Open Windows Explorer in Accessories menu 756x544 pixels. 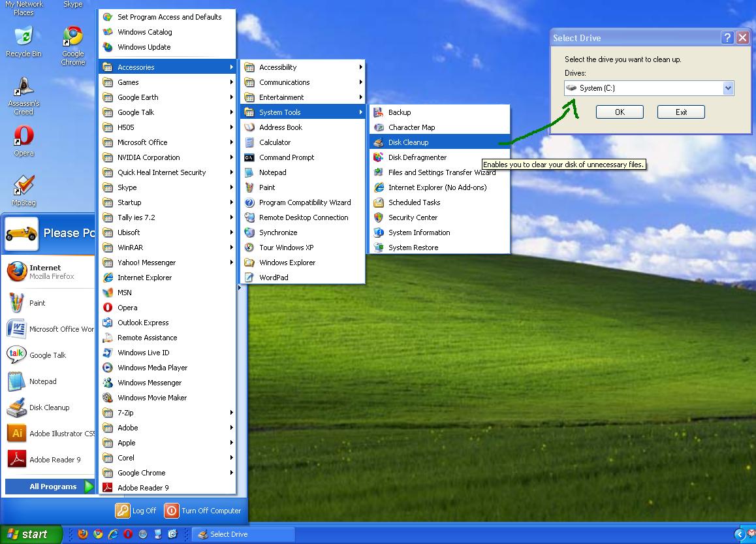302,263
